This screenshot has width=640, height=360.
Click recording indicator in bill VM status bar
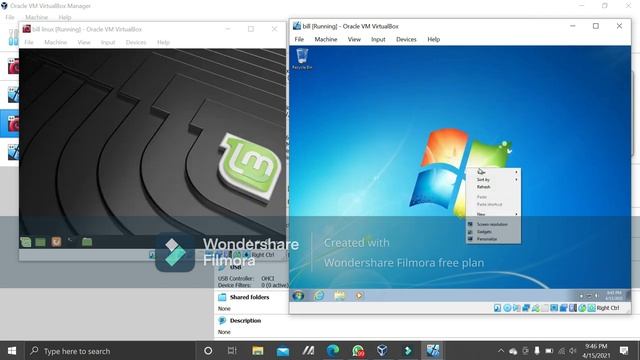(x=564, y=308)
